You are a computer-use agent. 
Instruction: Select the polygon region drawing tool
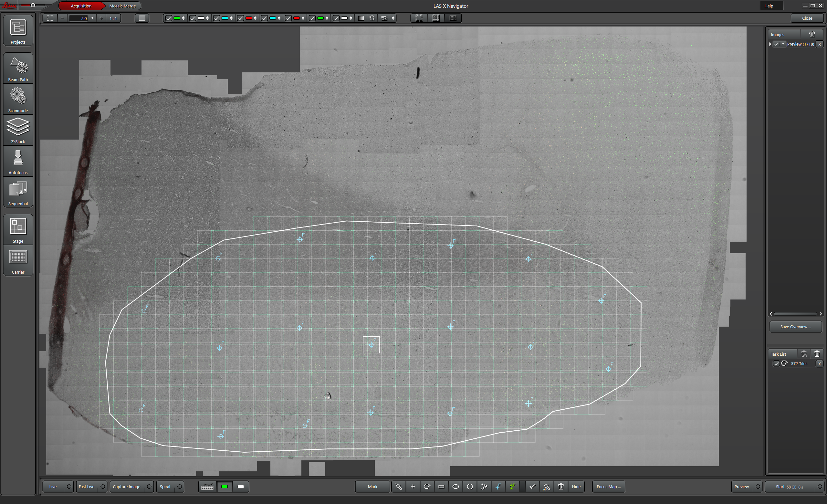(427, 486)
